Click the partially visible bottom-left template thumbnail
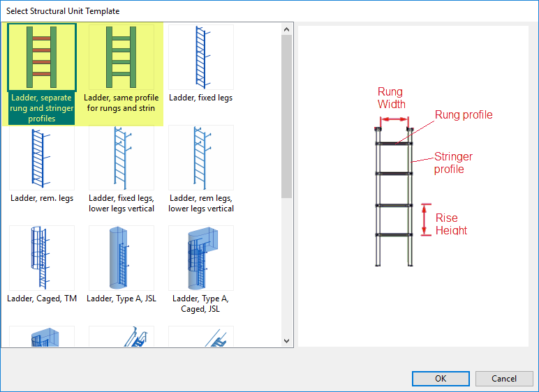The height and width of the screenshot is (392, 539). click(x=42, y=336)
